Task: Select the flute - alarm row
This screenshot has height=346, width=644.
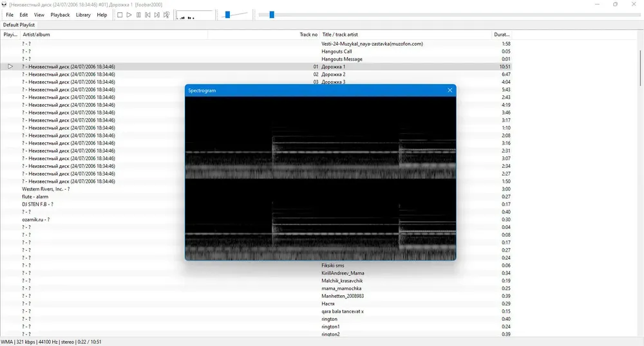Action: [x=35, y=197]
